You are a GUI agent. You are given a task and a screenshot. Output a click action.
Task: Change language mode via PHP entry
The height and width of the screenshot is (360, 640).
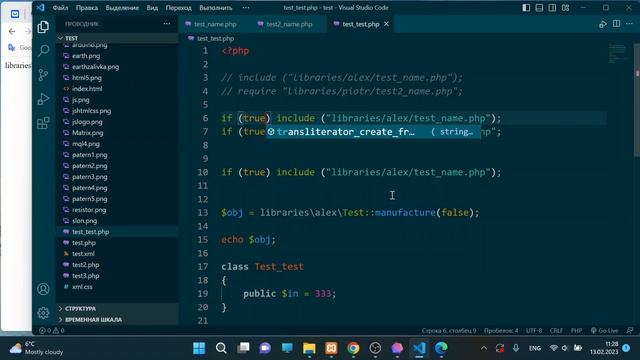pyautogui.click(x=576, y=331)
